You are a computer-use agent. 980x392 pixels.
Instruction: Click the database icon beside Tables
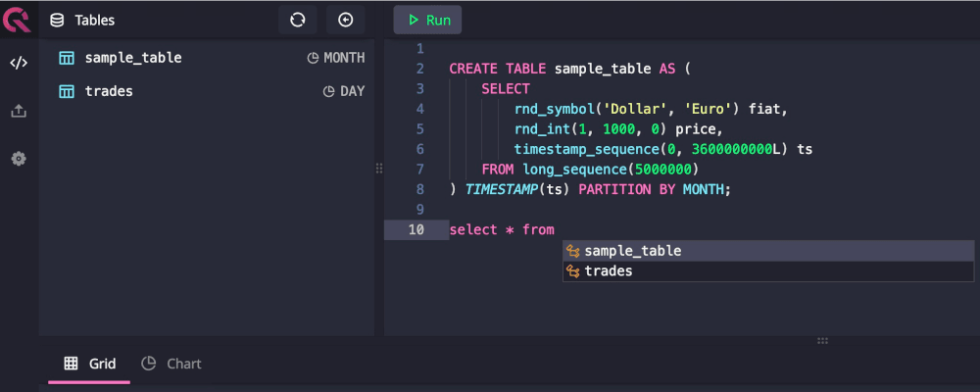pyautogui.click(x=57, y=20)
